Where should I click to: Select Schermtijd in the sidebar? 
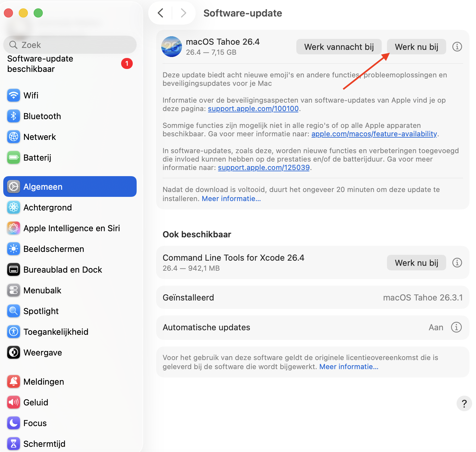point(44,444)
